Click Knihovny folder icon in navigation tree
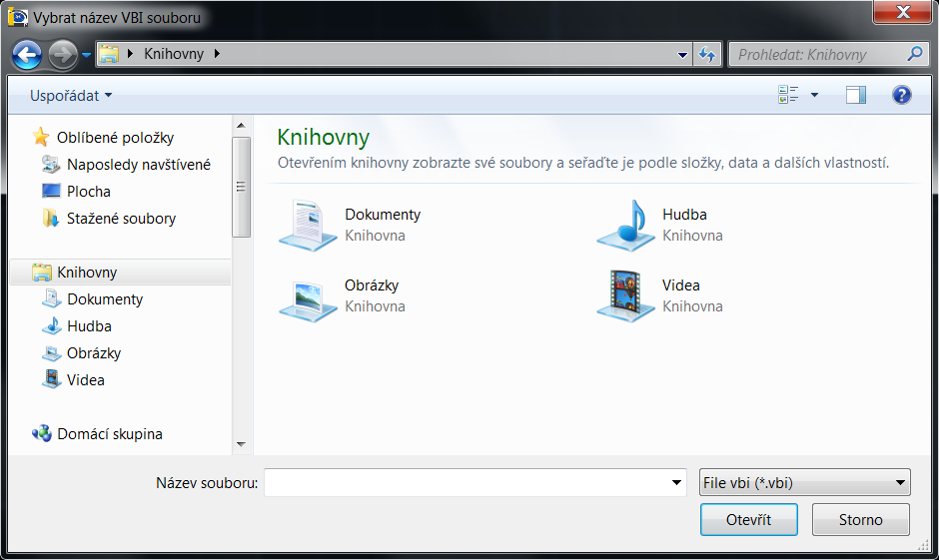939x560 pixels. (x=41, y=273)
